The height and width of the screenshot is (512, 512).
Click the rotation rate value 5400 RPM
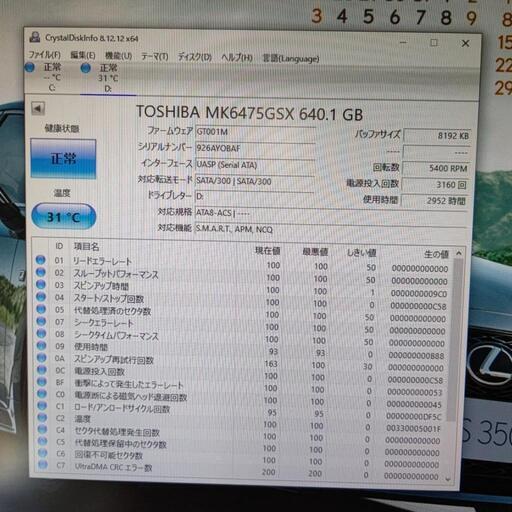(x=436, y=168)
